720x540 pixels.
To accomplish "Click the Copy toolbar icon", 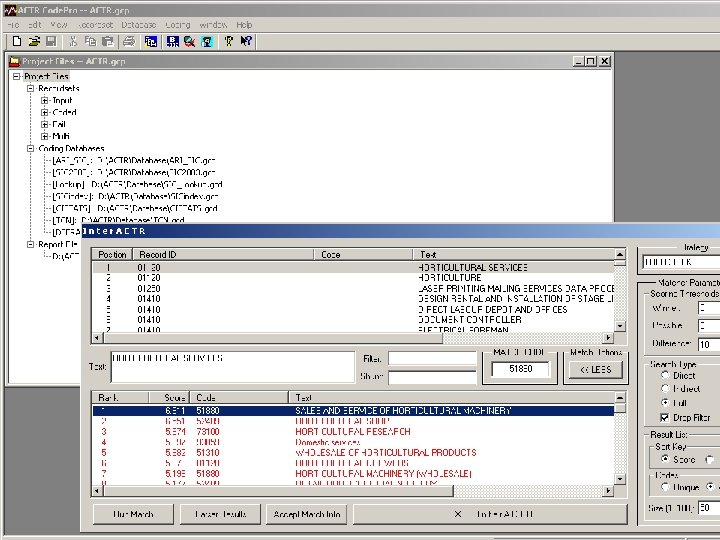I will tap(90, 41).
